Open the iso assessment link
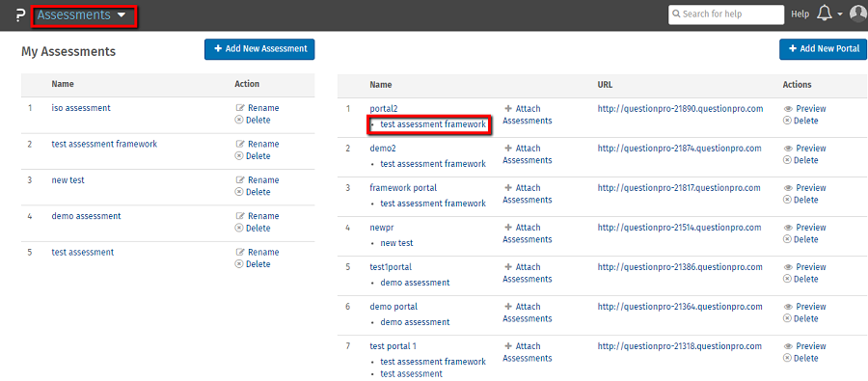Image resolution: width=868 pixels, height=381 pixels. coord(81,108)
